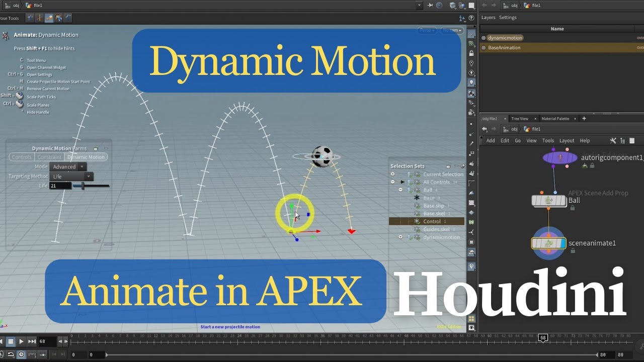Open the Edit menu in network editor
The image size is (644, 362).
point(505,141)
